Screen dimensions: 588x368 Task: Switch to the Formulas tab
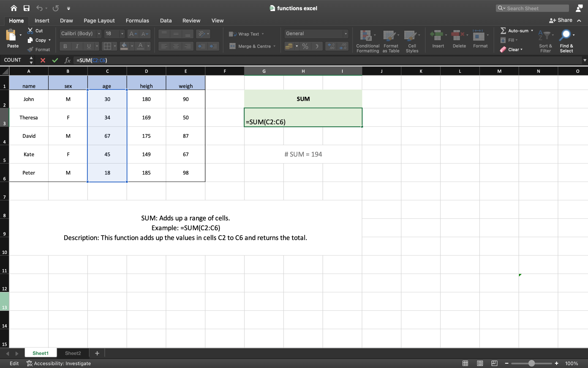pos(137,21)
